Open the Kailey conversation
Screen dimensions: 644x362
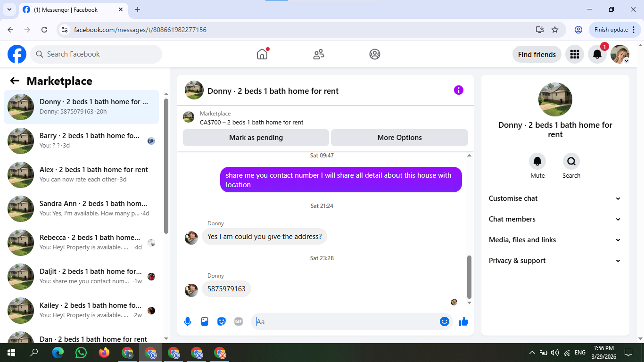click(x=82, y=311)
